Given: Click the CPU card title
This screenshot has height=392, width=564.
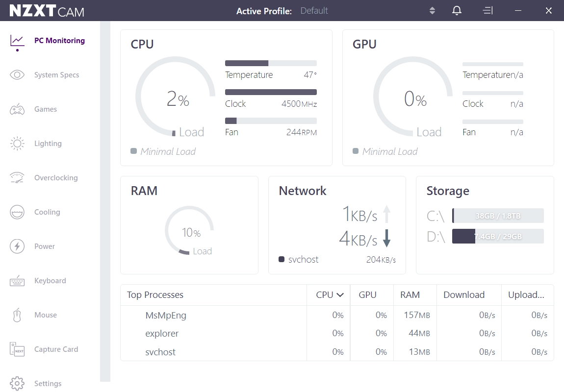Looking at the screenshot, I should pos(142,44).
